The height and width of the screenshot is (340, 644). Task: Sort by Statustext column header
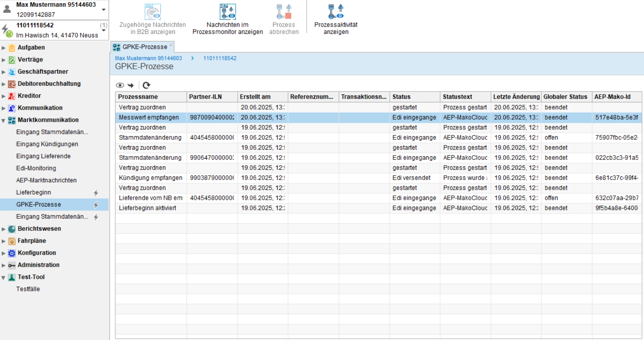[x=465, y=97]
